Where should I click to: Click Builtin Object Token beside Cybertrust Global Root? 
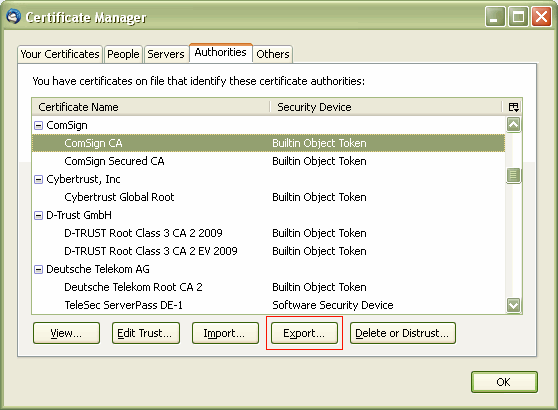319,197
